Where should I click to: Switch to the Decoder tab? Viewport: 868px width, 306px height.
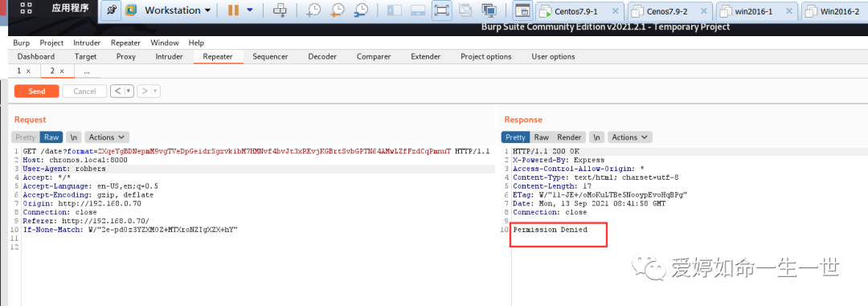[322, 56]
